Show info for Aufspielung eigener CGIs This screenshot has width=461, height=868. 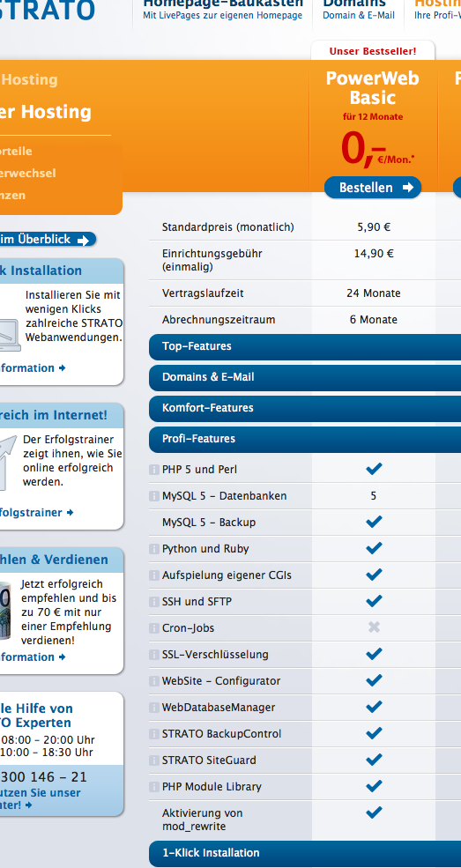154,575
